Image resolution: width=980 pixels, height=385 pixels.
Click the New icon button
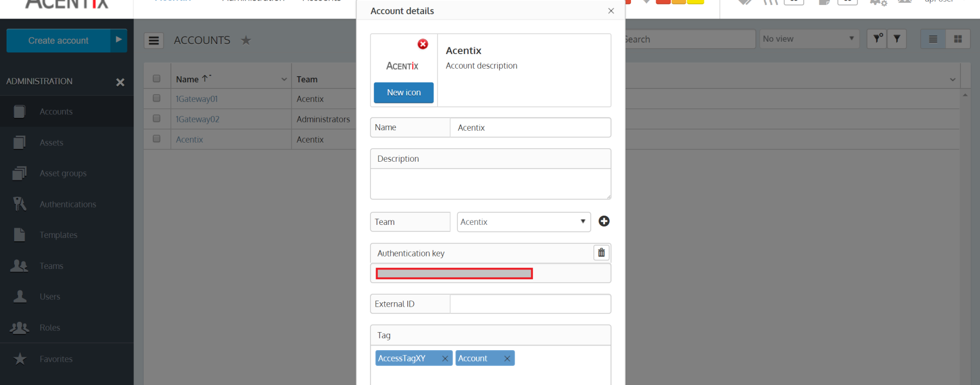[x=403, y=93]
